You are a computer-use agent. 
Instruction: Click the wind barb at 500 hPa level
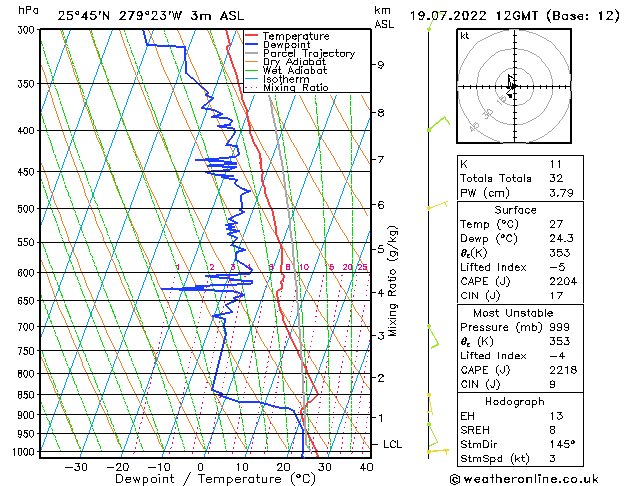(438, 205)
